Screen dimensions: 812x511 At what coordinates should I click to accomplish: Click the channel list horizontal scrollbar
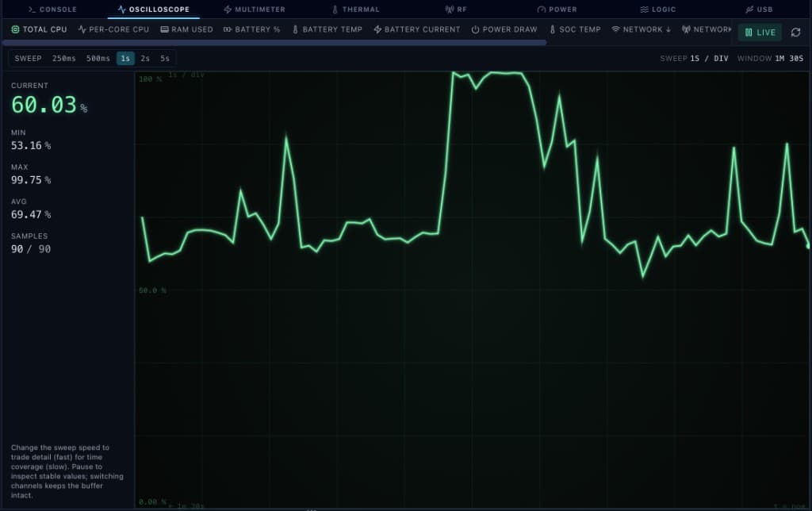coord(274,43)
